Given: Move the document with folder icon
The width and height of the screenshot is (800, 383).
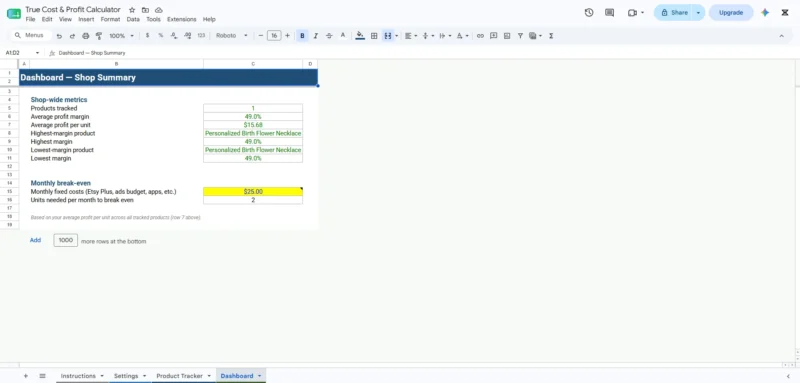Looking at the screenshot, I should pos(145,10).
